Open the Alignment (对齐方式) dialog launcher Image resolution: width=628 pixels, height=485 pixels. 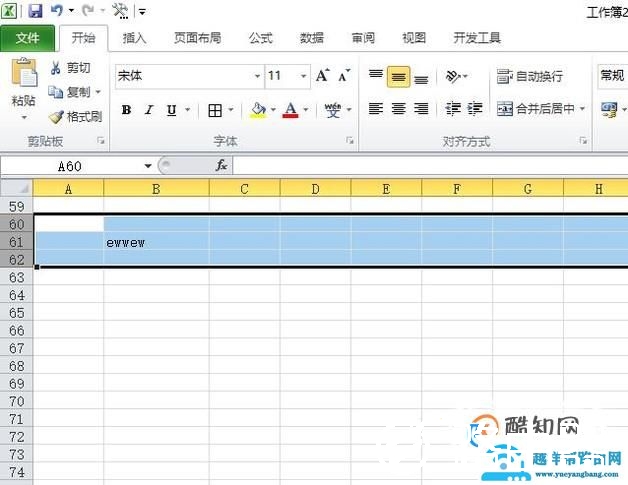click(583, 141)
